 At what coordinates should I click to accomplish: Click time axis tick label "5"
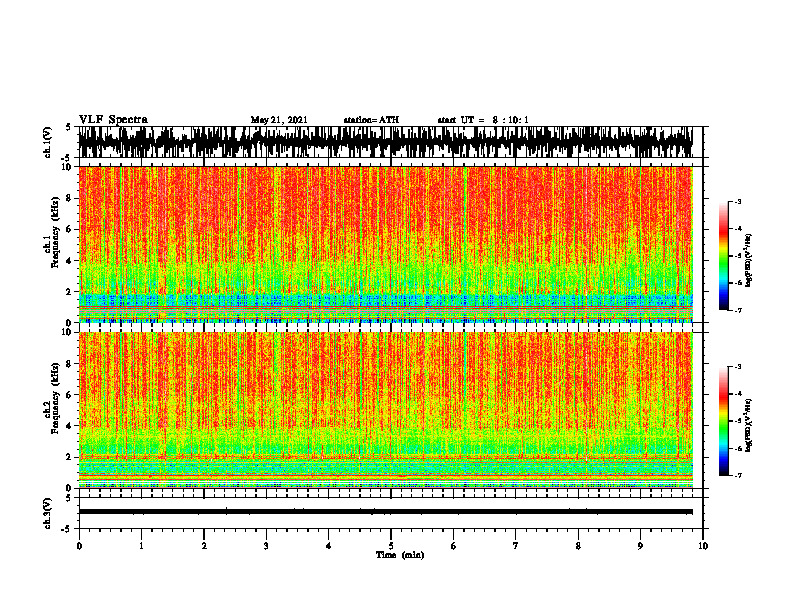(x=391, y=546)
